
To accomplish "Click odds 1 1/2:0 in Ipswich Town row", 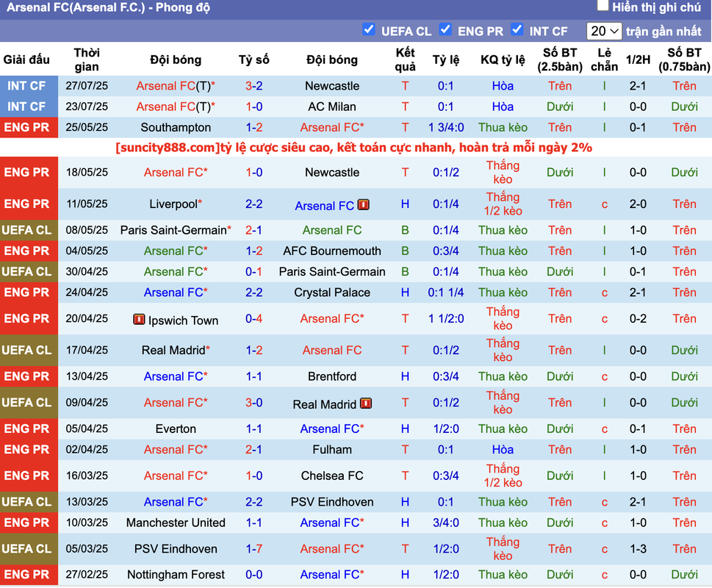I will pyautogui.click(x=446, y=319).
